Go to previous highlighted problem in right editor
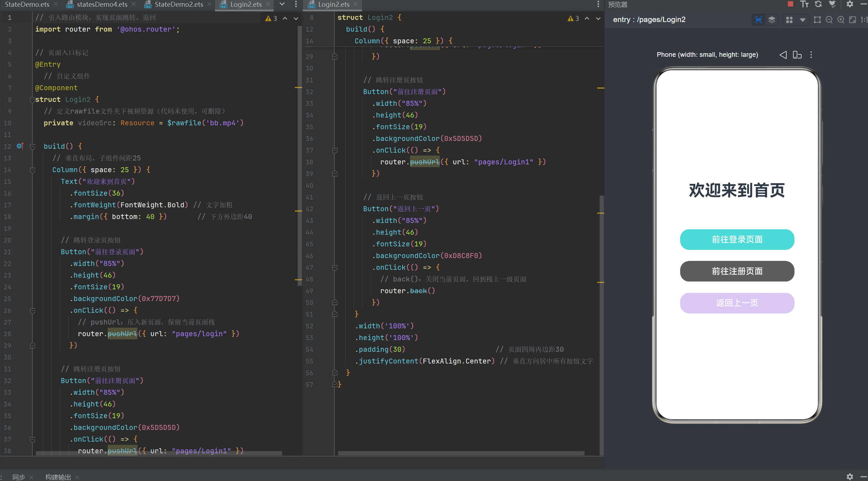 pos(587,18)
